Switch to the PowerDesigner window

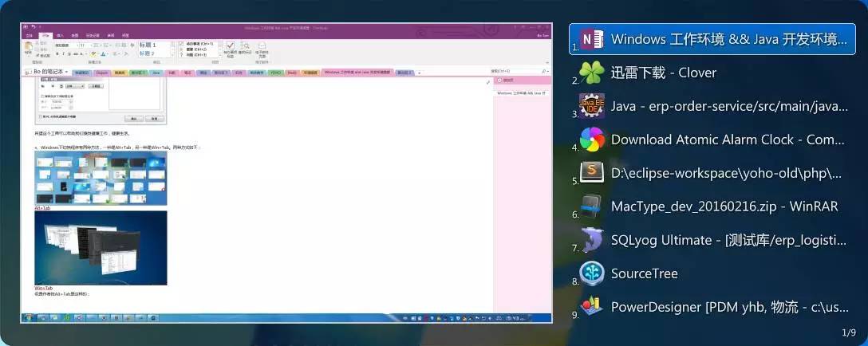[x=712, y=307]
